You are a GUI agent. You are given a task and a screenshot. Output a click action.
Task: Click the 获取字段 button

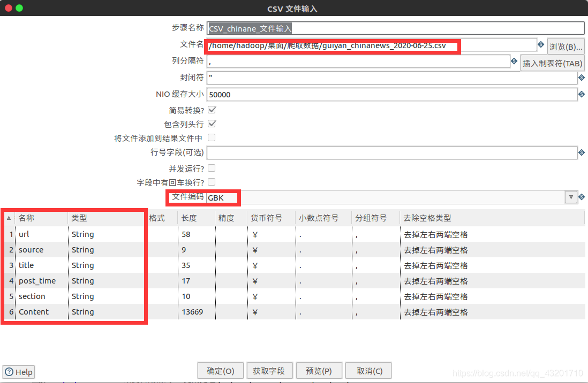(x=269, y=371)
